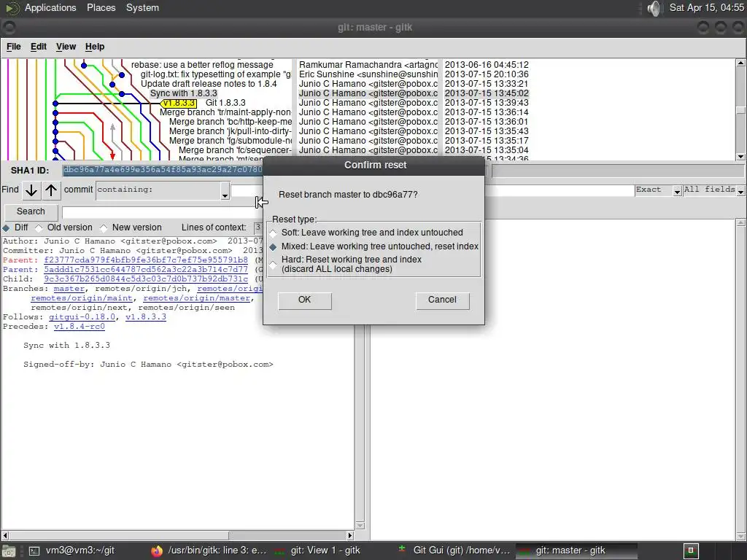Open child commit 9c3c367b265d link
Viewport: 747px width, 560px height.
click(x=146, y=279)
